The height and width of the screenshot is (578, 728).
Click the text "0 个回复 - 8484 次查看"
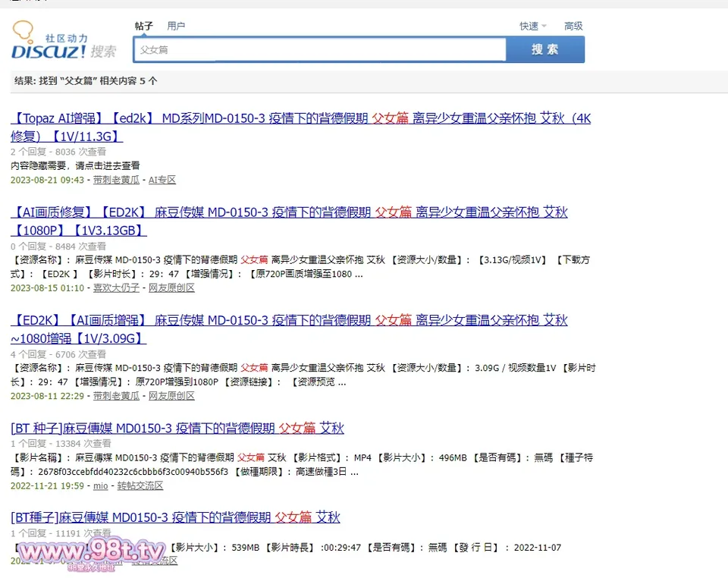[x=58, y=246]
